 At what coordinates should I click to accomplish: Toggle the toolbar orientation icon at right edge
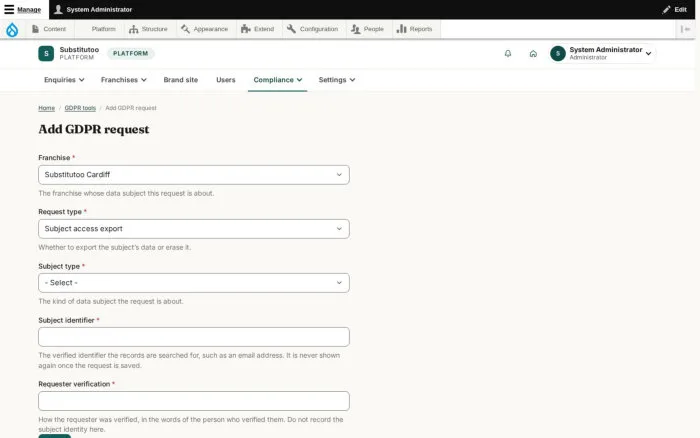click(x=685, y=29)
